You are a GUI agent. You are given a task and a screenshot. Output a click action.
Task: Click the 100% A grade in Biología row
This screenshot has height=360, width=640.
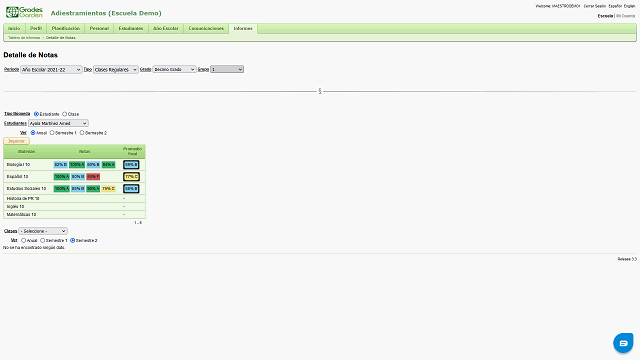pos(77,164)
